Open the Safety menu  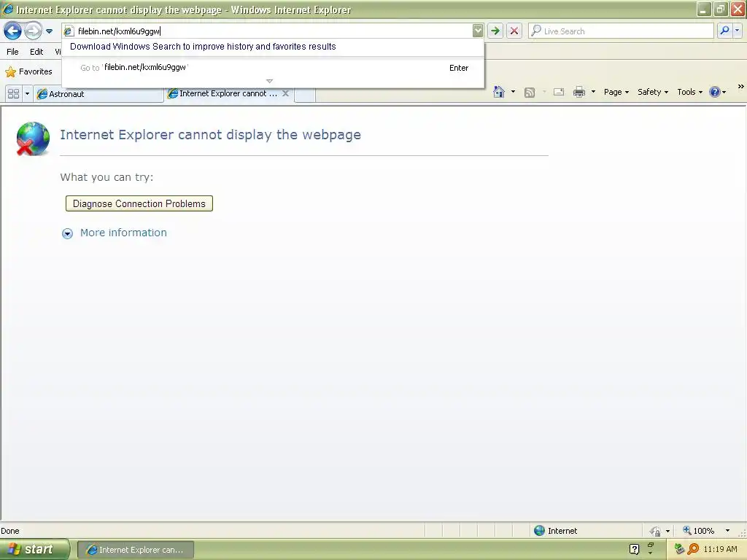[653, 92]
